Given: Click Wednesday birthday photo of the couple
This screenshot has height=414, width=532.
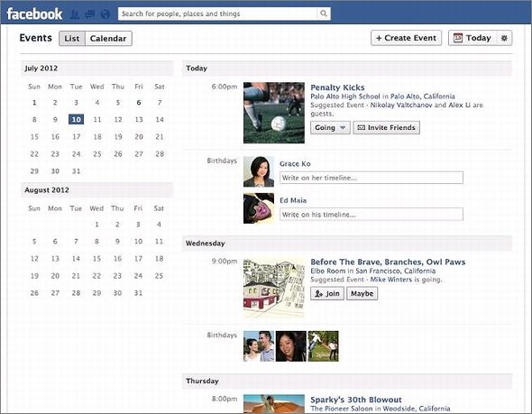Looking at the screenshot, I should 259,346.
